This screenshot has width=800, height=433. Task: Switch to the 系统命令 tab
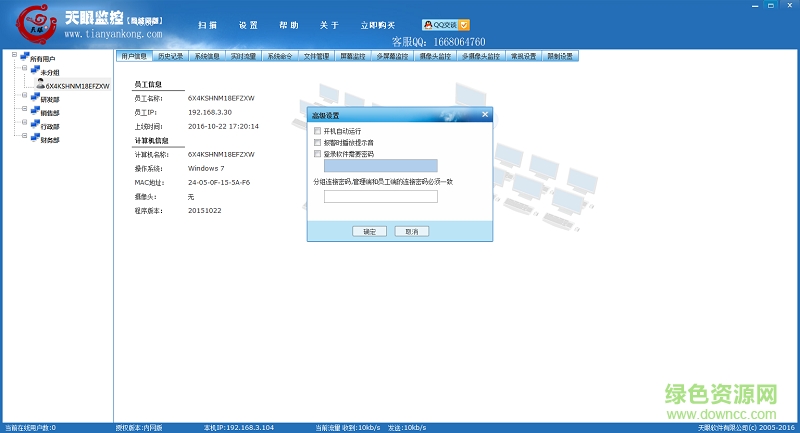[x=280, y=56]
